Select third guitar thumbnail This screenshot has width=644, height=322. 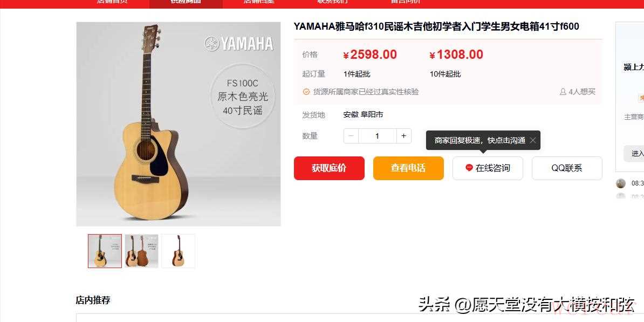tap(178, 251)
